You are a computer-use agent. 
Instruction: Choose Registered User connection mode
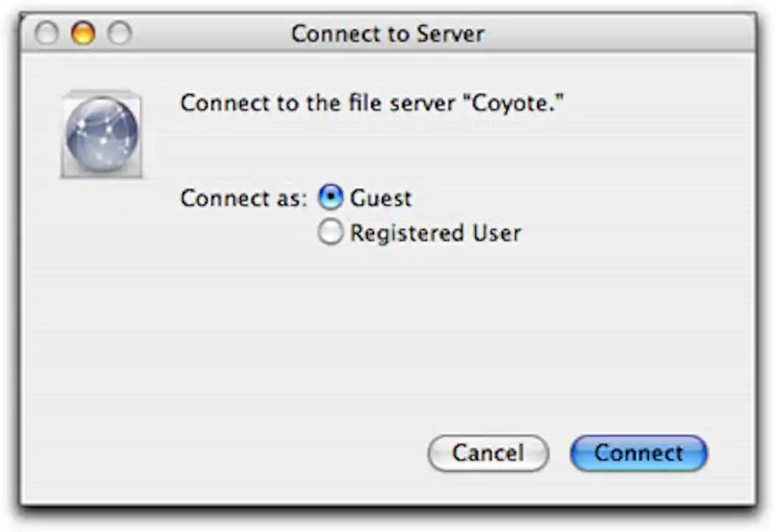coord(330,232)
